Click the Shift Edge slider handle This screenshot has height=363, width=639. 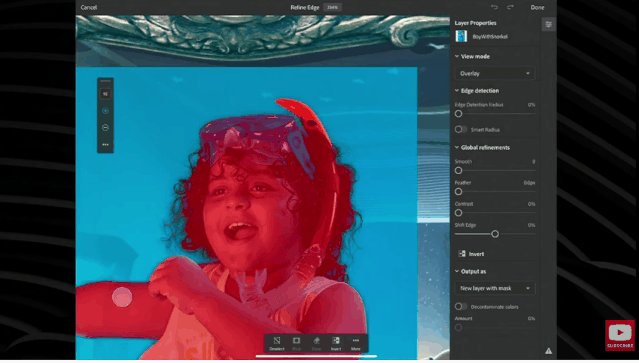click(495, 234)
